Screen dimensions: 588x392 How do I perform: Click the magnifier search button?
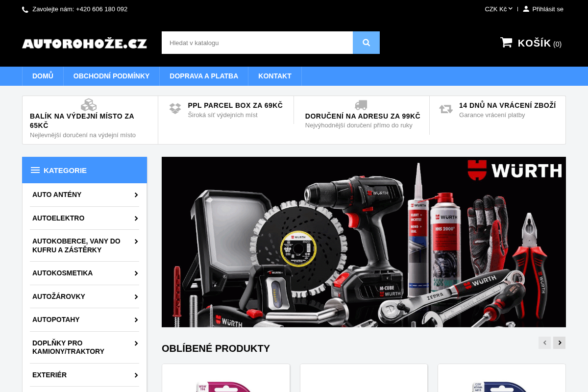pos(366,43)
